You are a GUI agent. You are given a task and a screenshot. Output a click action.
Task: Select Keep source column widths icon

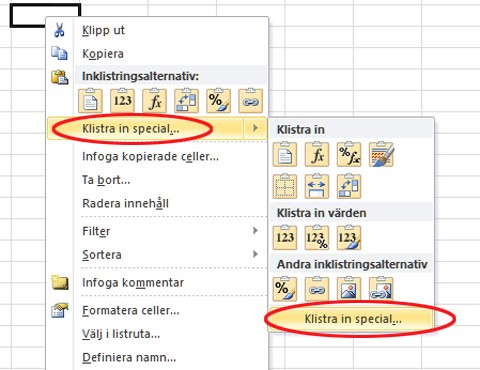click(x=317, y=186)
